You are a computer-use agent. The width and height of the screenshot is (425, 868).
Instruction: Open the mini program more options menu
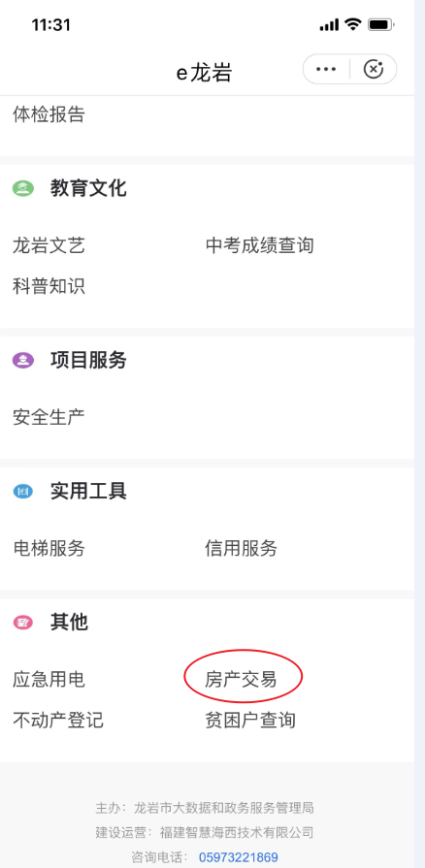[326, 69]
